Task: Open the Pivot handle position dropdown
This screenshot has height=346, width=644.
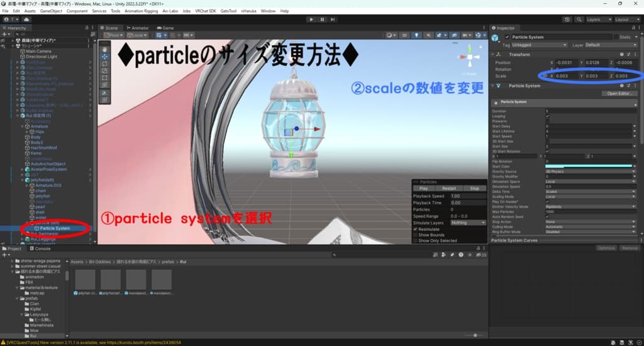Action: pos(114,35)
